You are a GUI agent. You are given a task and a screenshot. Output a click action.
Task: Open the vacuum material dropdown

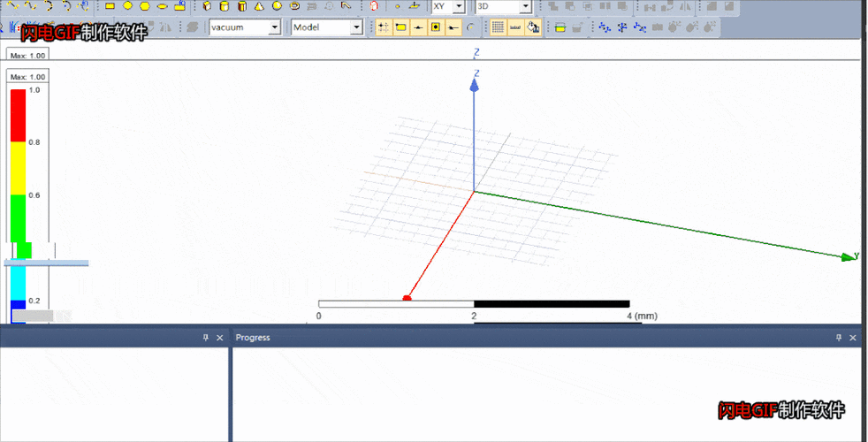pos(274,27)
